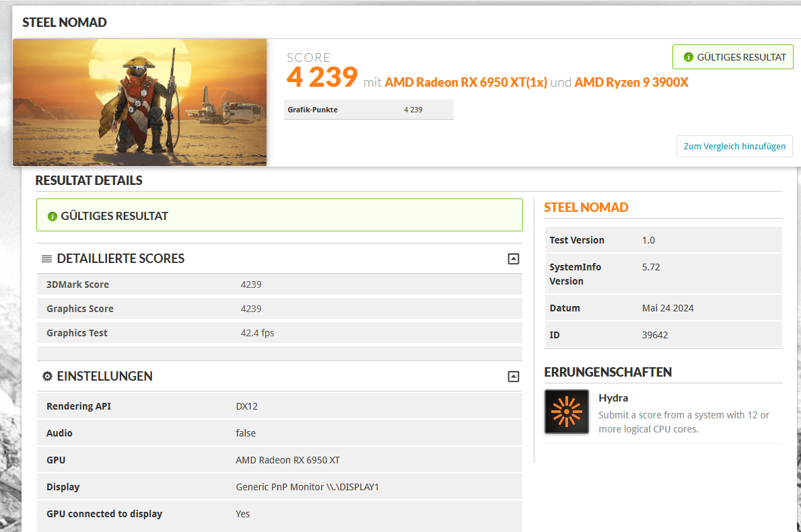Click the Hydra achievement description text
Image resolution: width=801 pixels, height=532 pixels.
(x=683, y=422)
